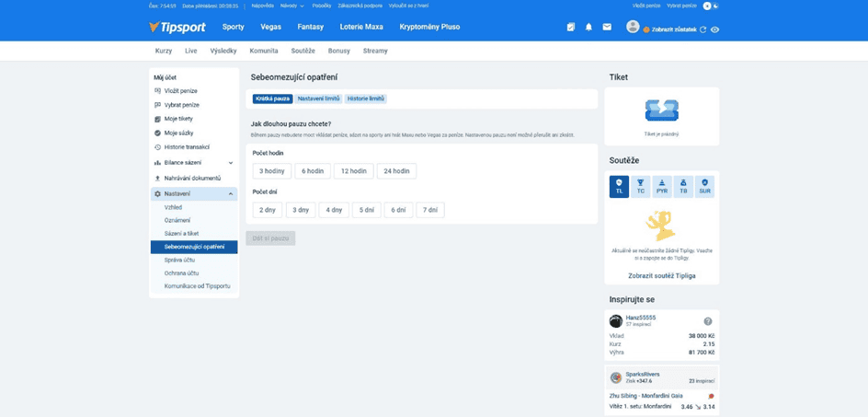Open the Výsledky subnav item
This screenshot has height=417, width=868.
(223, 51)
